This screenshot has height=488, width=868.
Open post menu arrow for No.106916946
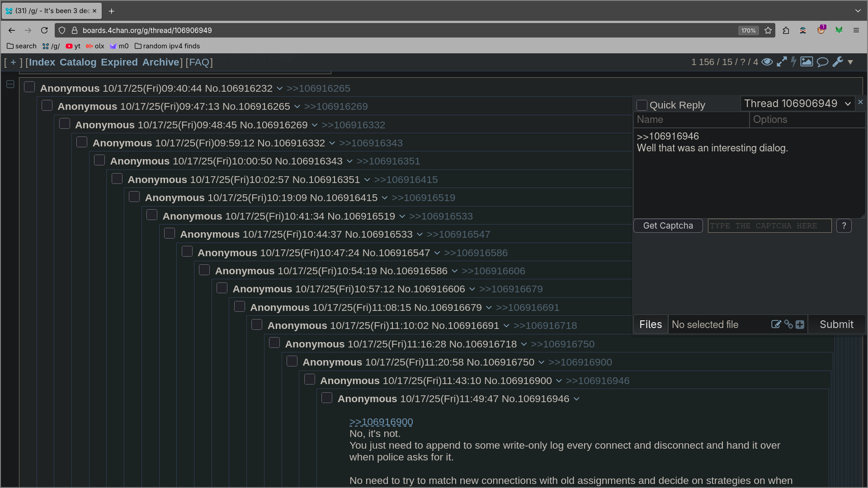576,399
